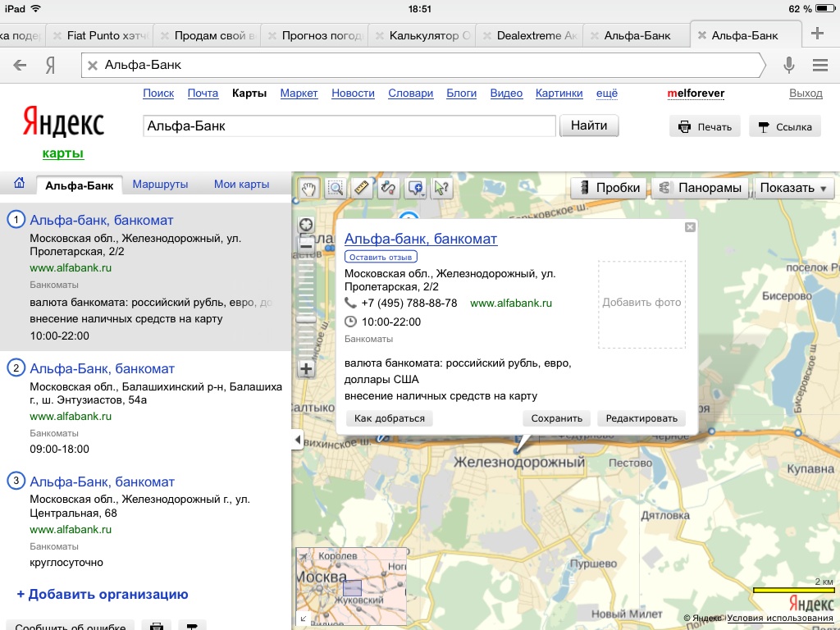Open the Маршруты tab
The width and height of the screenshot is (840, 630).
tap(160, 185)
